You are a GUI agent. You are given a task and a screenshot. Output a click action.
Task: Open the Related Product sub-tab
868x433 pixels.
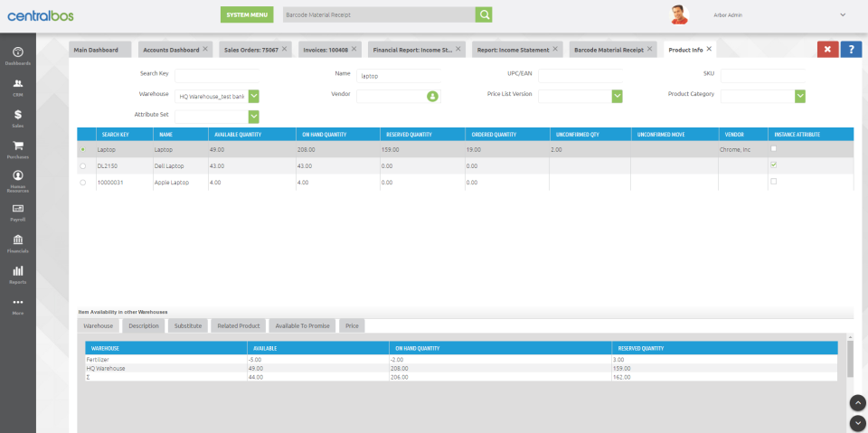239,325
